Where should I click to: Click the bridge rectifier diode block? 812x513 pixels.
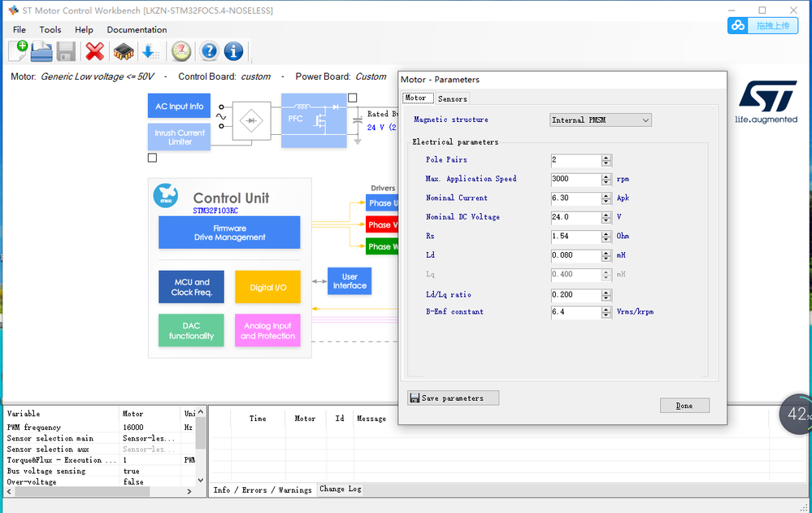251,121
